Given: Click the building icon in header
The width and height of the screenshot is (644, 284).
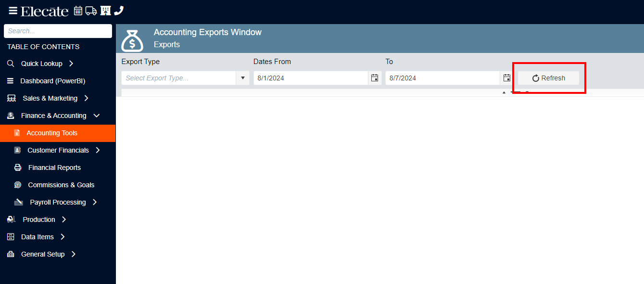Looking at the screenshot, I should [x=105, y=11].
